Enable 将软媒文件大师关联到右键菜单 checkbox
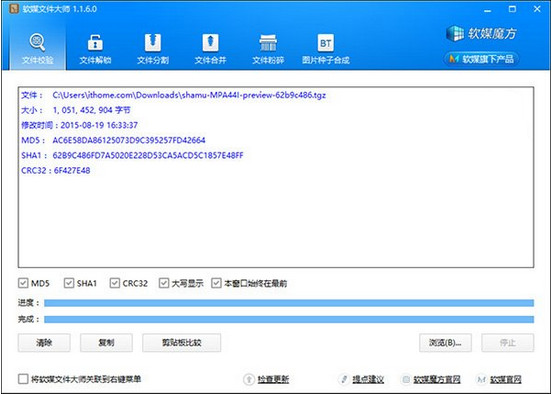 coord(23,379)
